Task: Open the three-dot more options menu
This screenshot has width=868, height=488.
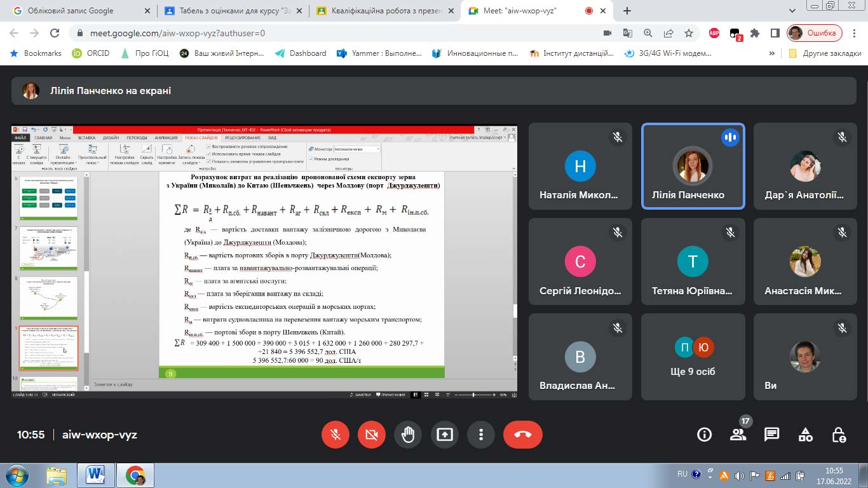Action: click(480, 435)
